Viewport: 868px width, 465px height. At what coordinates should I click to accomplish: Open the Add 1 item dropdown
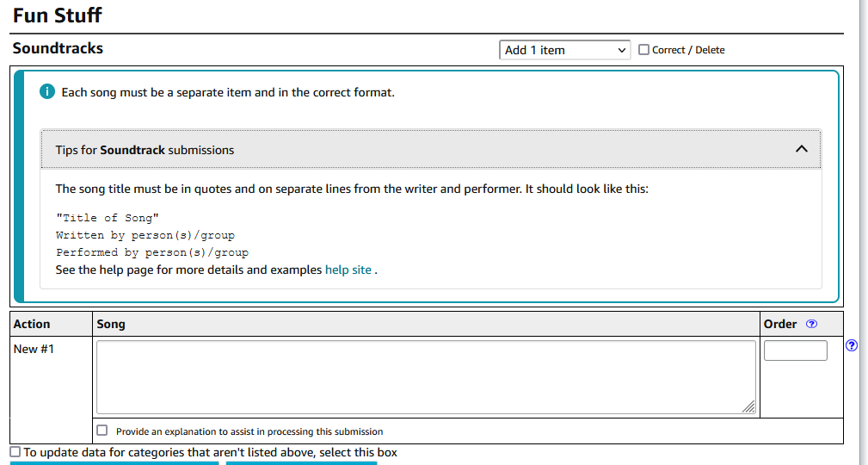[564, 50]
